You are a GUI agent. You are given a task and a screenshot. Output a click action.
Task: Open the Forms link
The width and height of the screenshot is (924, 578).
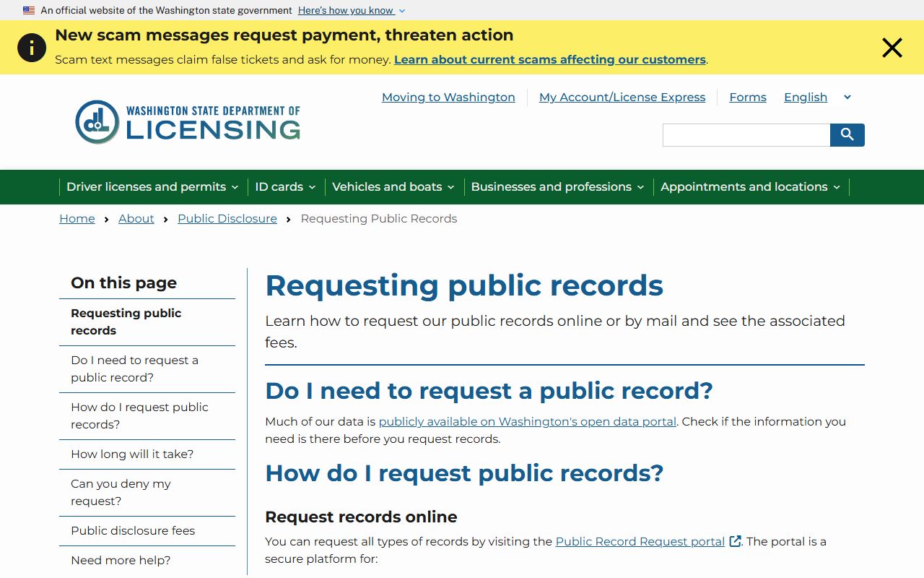(x=748, y=98)
